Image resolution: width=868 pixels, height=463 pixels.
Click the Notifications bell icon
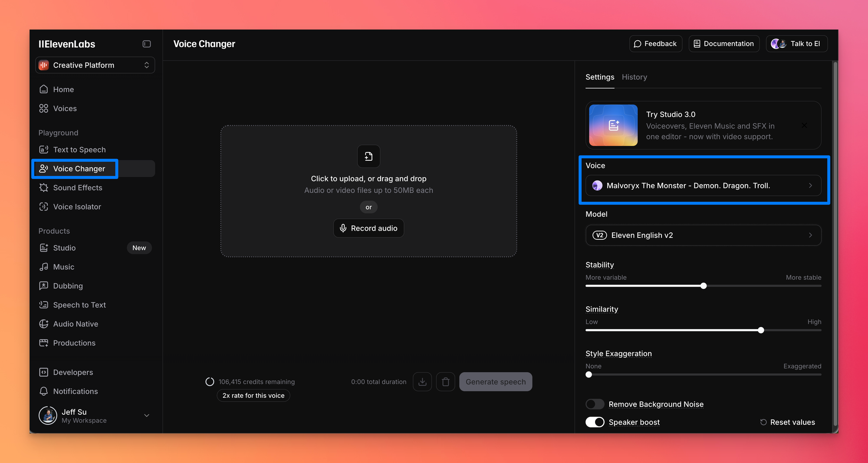[x=43, y=391]
